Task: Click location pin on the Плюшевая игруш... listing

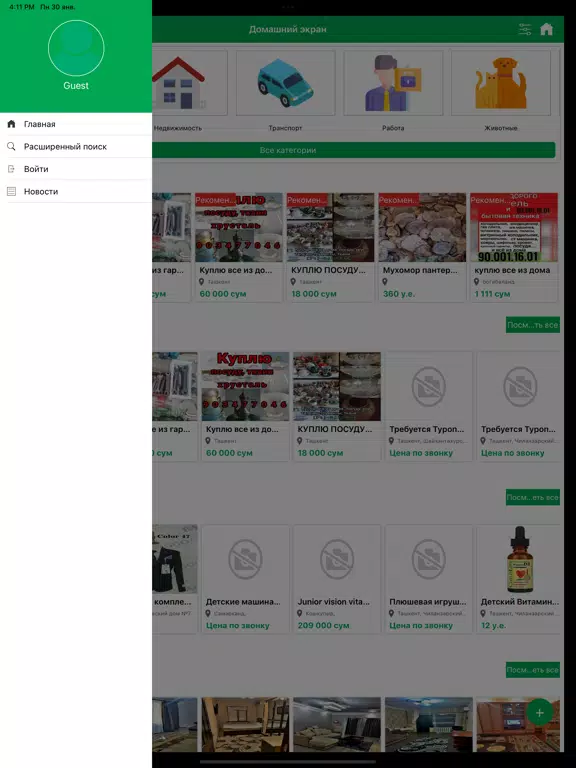Action: pyautogui.click(x=392, y=613)
